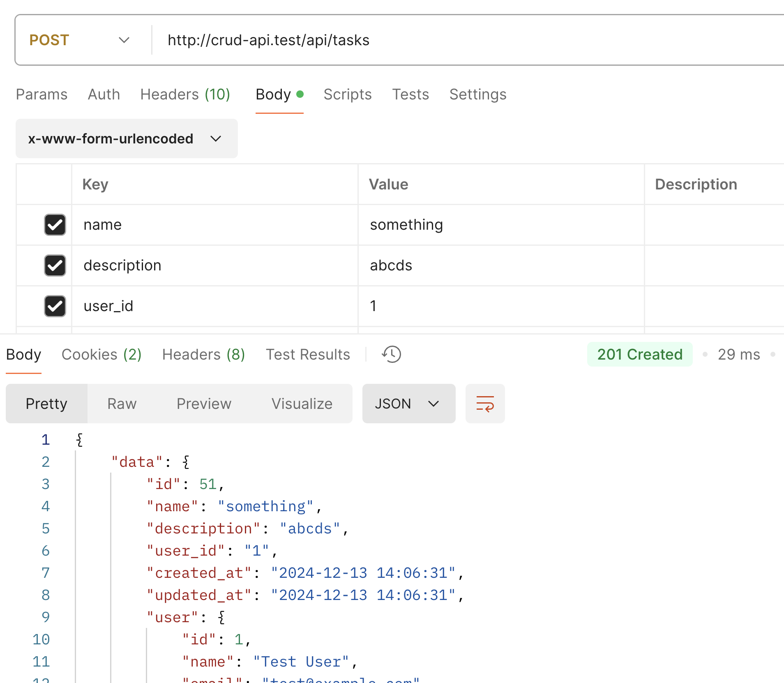Select the Preview response view
Viewport: 784px width, 683px height.
tap(204, 404)
